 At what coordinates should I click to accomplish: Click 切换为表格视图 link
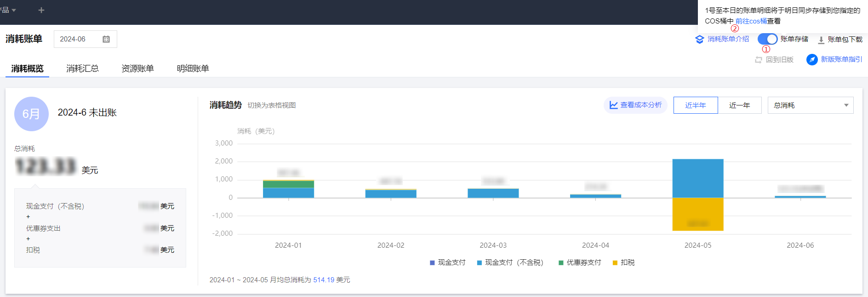(x=272, y=105)
